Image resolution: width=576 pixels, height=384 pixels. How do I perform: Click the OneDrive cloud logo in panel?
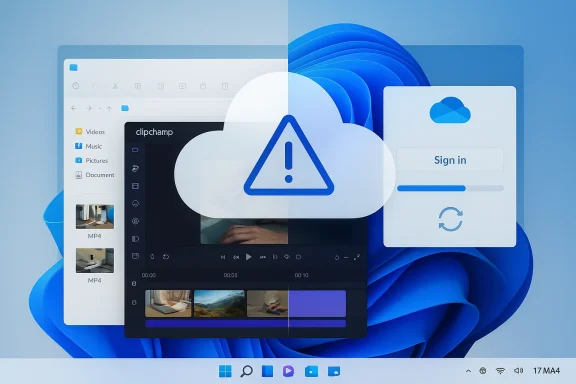[x=450, y=110]
